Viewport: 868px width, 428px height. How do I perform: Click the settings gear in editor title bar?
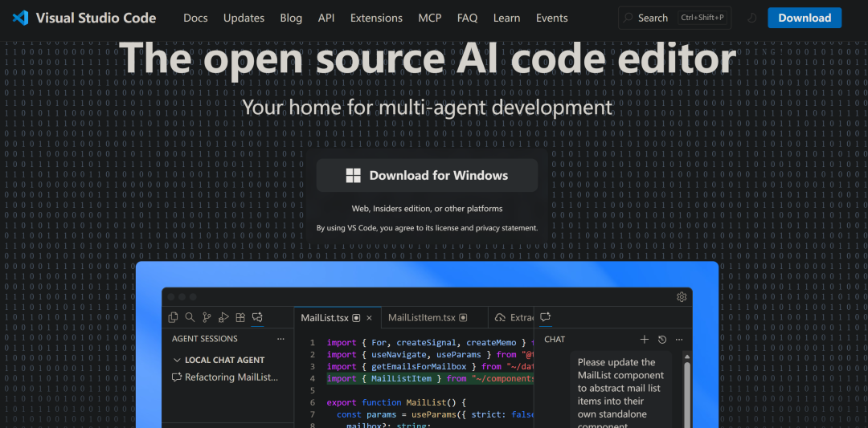point(682,297)
